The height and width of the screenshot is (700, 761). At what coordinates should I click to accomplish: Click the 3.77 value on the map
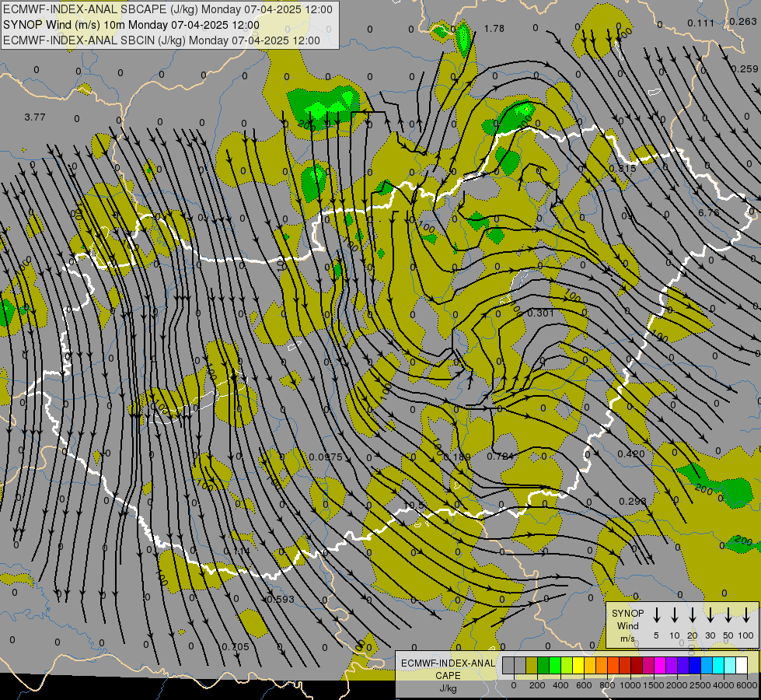(x=35, y=117)
